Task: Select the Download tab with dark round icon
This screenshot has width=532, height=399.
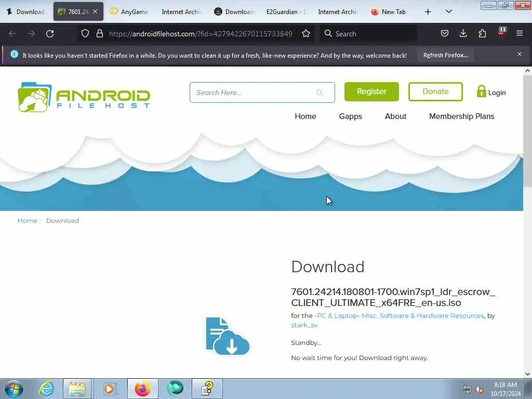Action: [x=234, y=12]
